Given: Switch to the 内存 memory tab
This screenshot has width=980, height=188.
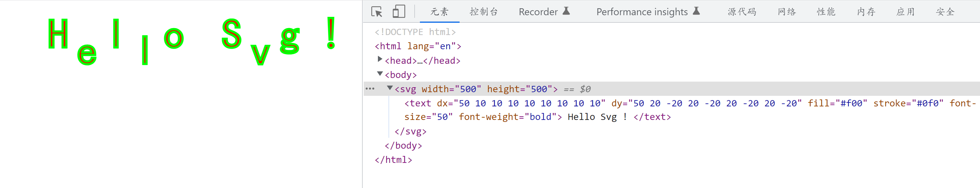Looking at the screenshot, I should 866,12.
